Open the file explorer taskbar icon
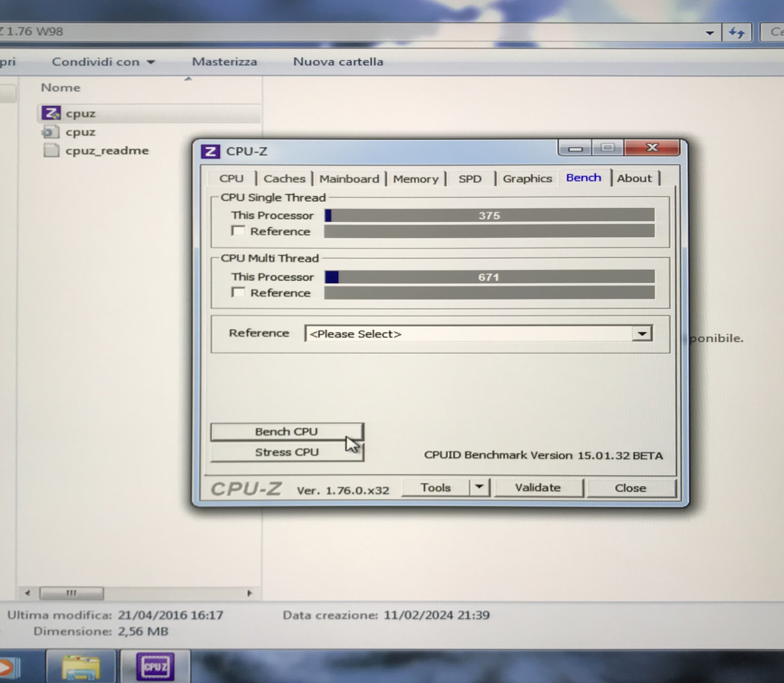Viewport: 784px width, 683px height. click(x=81, y=667)
